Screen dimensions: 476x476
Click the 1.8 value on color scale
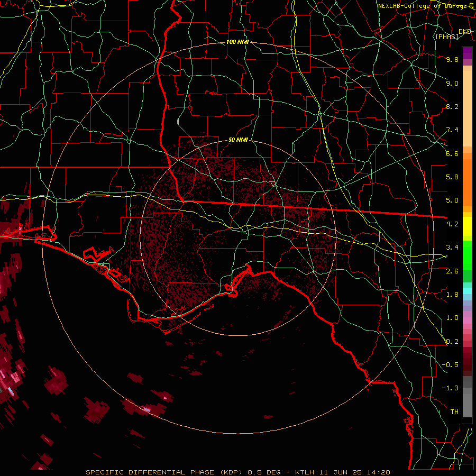[452, 295]
